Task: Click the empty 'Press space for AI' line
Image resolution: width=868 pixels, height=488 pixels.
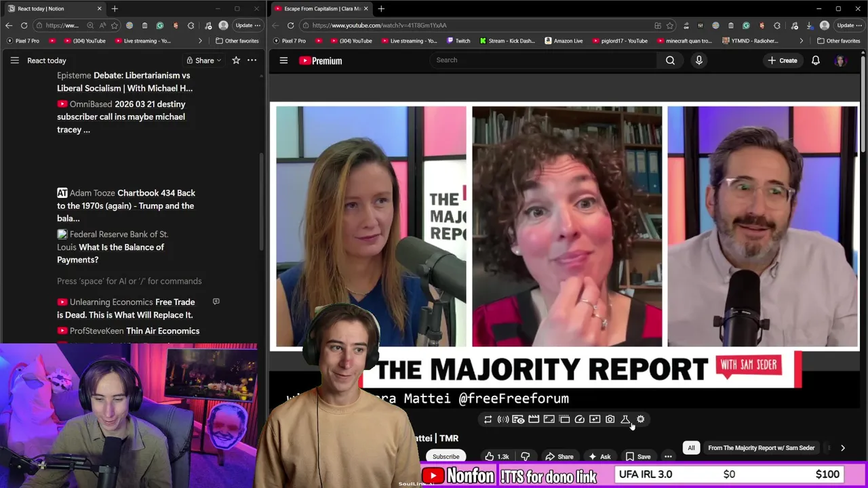Action: [x=129, y=281]
